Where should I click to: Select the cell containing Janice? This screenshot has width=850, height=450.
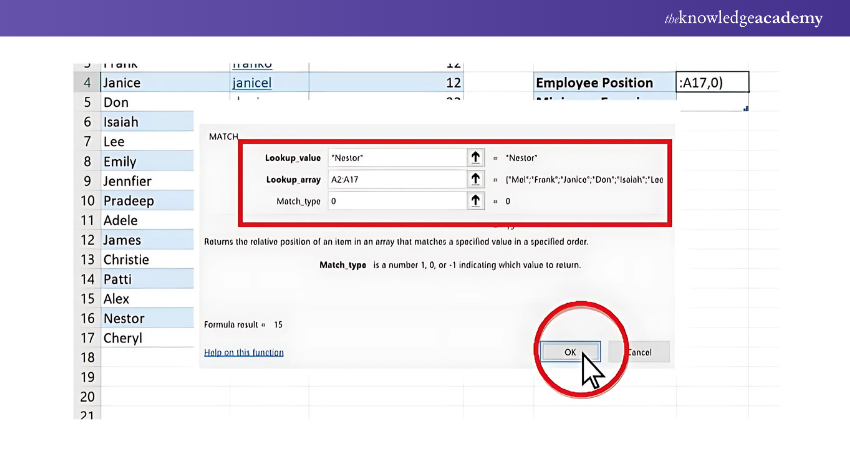(145, 83)
